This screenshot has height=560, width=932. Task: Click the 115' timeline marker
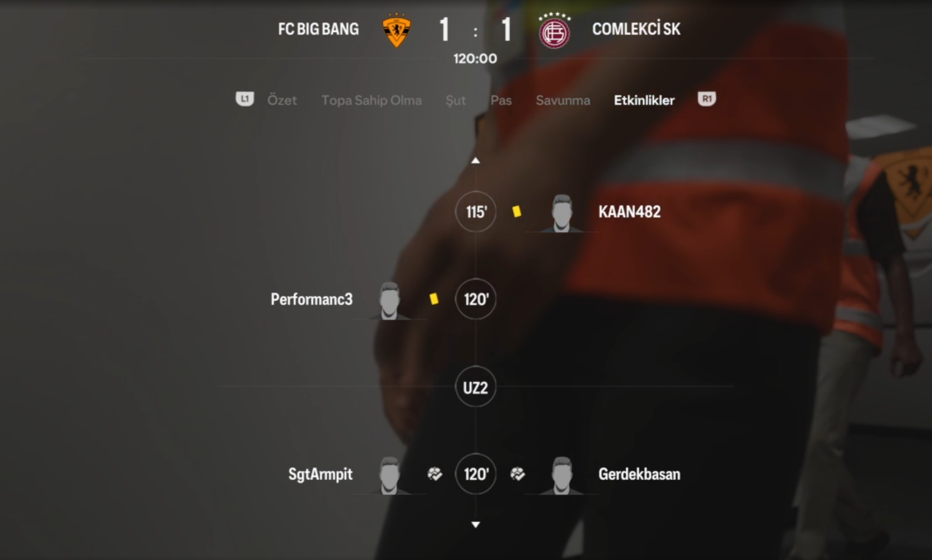[x=476, y=212]
